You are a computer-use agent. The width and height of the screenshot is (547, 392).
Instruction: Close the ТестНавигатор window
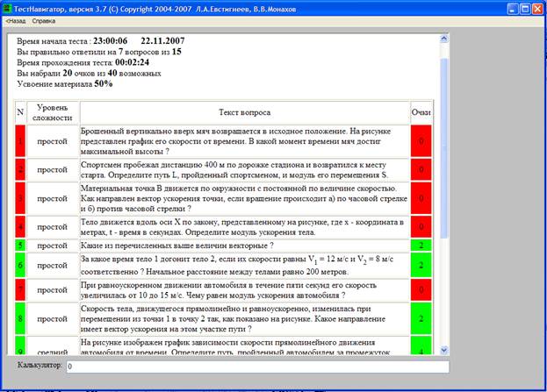click(x=537, y=9)
